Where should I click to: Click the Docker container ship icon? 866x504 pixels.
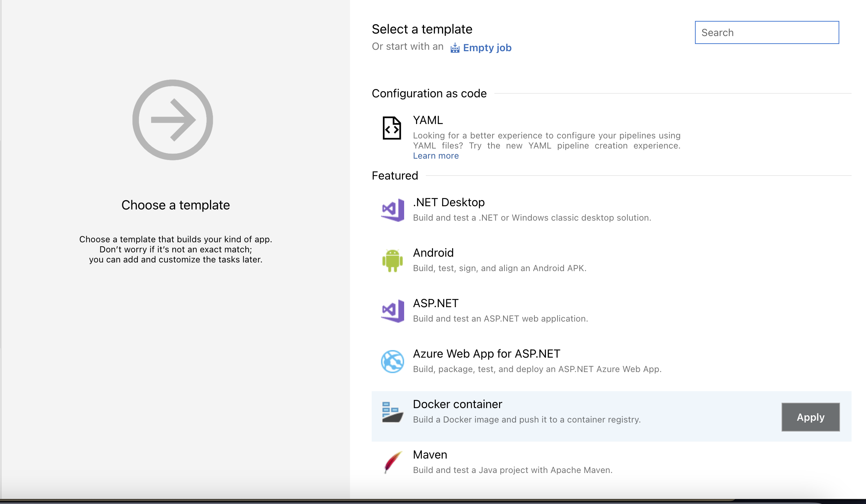tap(393, 412)
